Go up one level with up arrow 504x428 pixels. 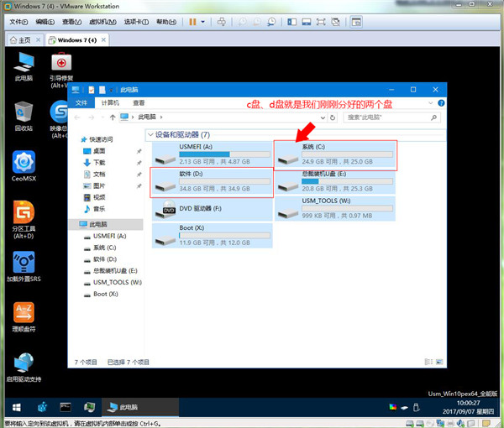point(113,117)
